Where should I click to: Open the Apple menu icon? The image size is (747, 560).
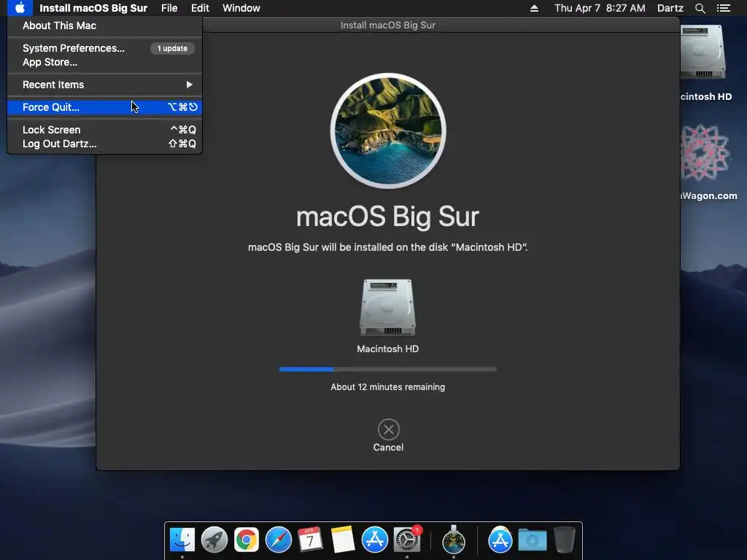pyautogui.click(x=20, y=8)
